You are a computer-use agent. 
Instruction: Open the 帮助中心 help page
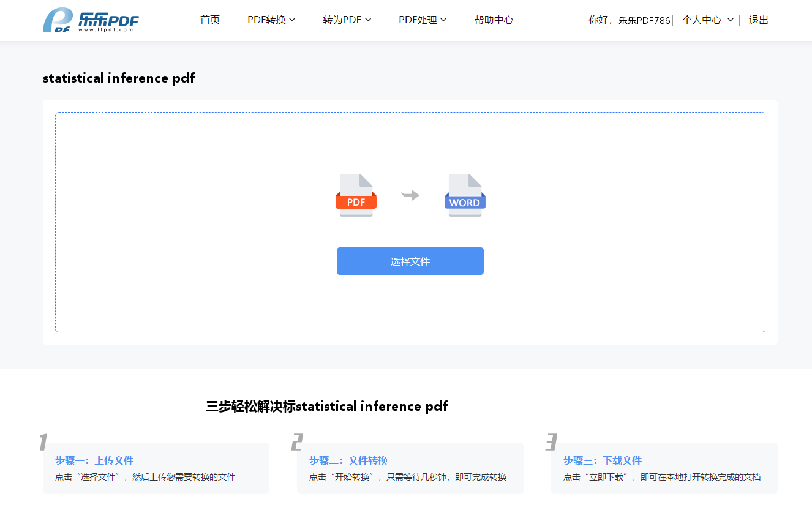coord(494,20)
